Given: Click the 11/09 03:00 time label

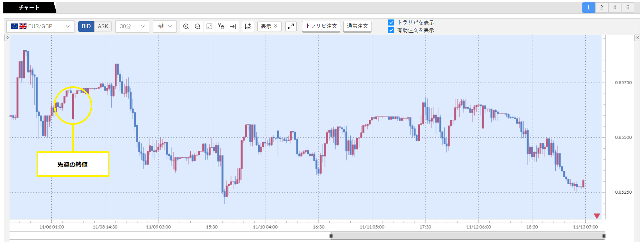Looking at the screenshot, I should pos(158,227).
